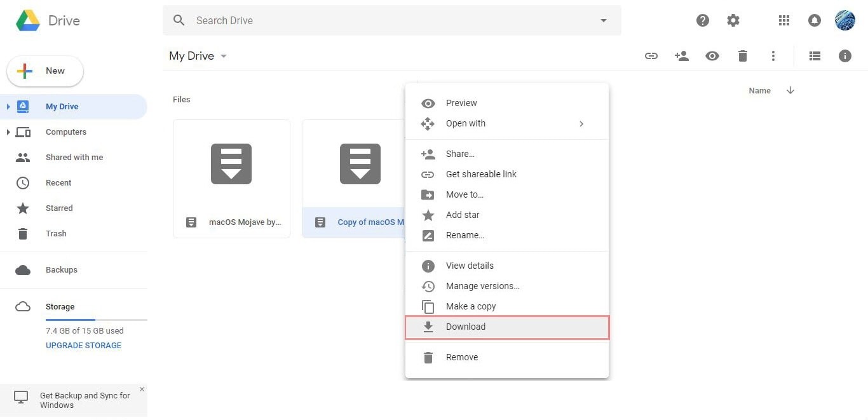Click the Get shareable link toolbar icon

point(651,56)
